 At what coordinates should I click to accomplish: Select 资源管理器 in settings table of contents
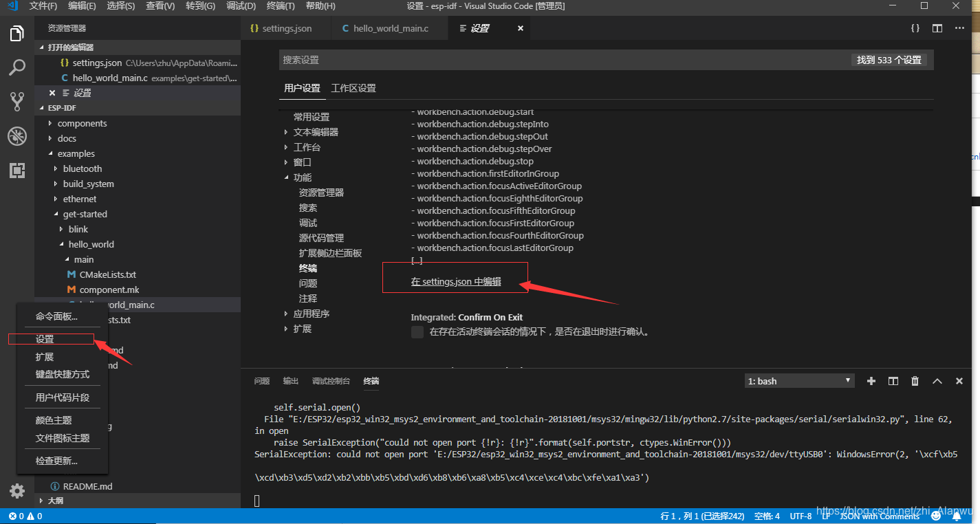321,193
